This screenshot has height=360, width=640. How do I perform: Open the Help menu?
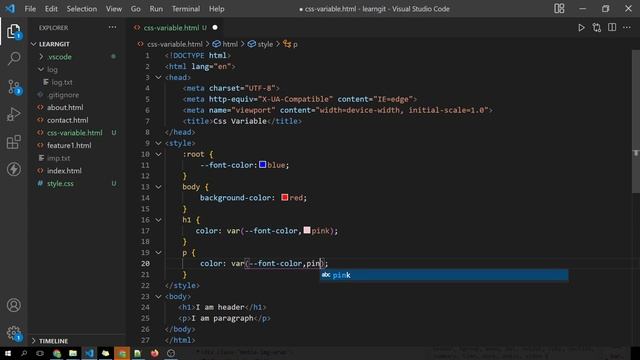pyautogui.click(x=216, y=9)
